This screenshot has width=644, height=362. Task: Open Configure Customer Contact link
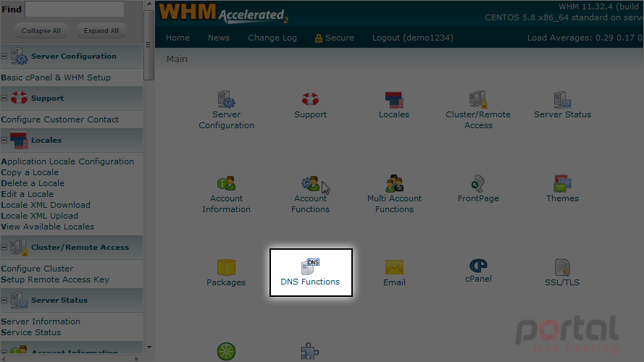[x=60, y=119]
